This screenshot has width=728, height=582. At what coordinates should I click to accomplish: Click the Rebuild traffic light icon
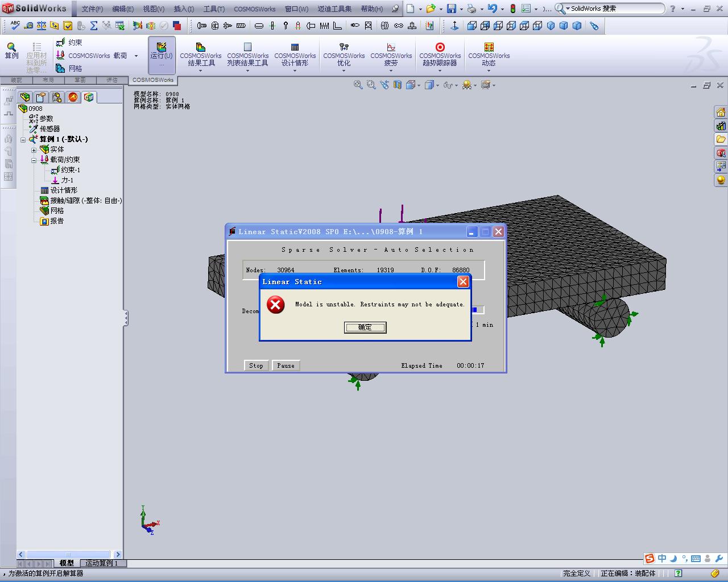click(x=512, y=9)
